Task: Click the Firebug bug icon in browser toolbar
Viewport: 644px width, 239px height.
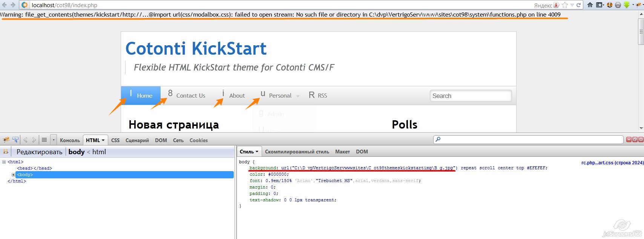Action: [639, 5]
